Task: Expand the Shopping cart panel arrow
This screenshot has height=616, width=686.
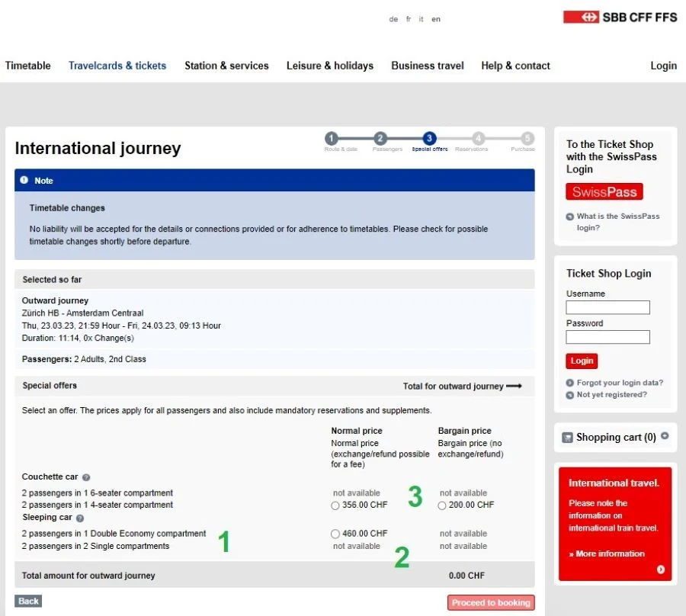Action: (x=665, y=437)
